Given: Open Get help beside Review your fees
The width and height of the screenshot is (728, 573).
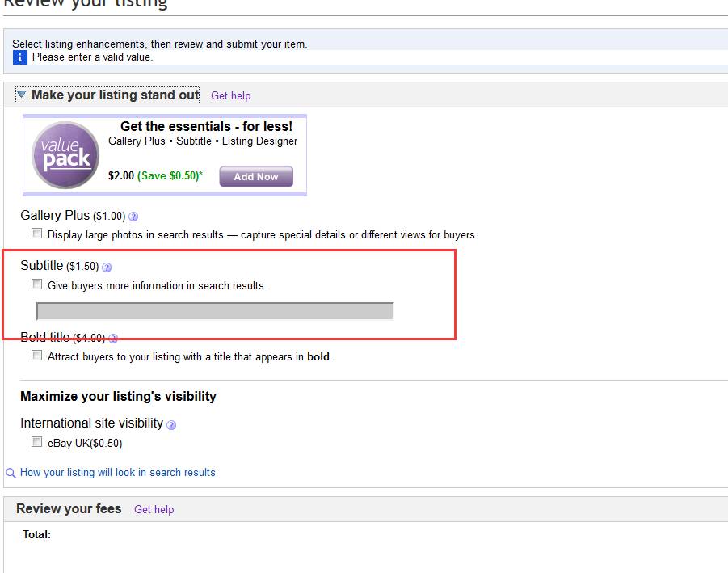Looking at the screenshot, I should [x=154, y=509].
